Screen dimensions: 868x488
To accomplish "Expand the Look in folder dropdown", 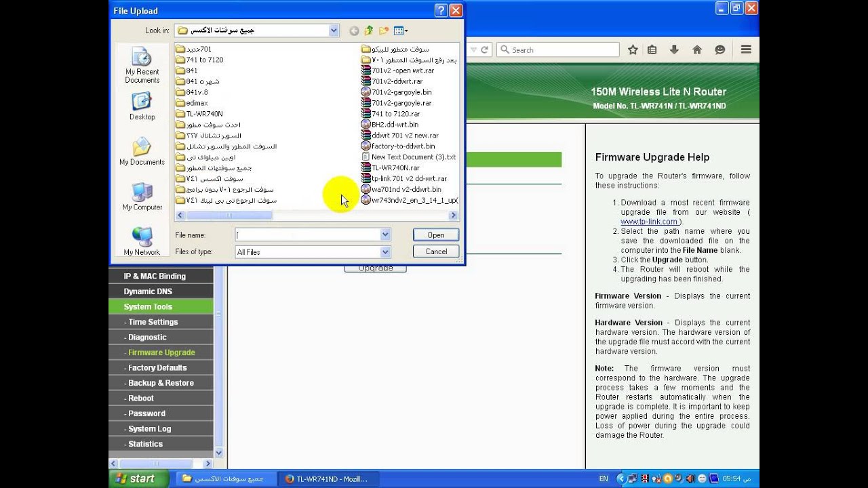I will pos(334,30).
